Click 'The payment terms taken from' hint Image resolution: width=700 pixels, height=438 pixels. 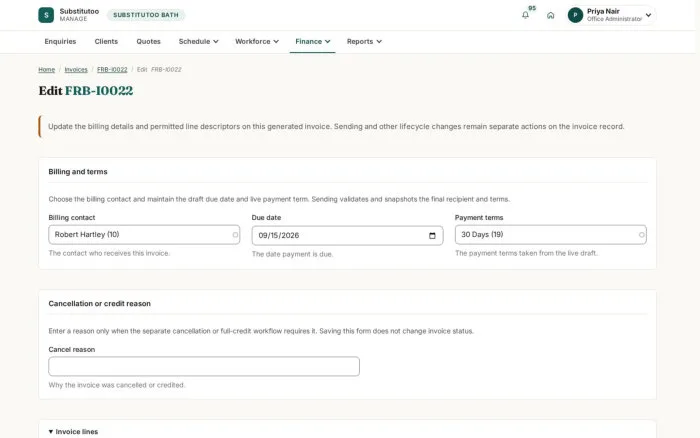click(x=526, y=253)
